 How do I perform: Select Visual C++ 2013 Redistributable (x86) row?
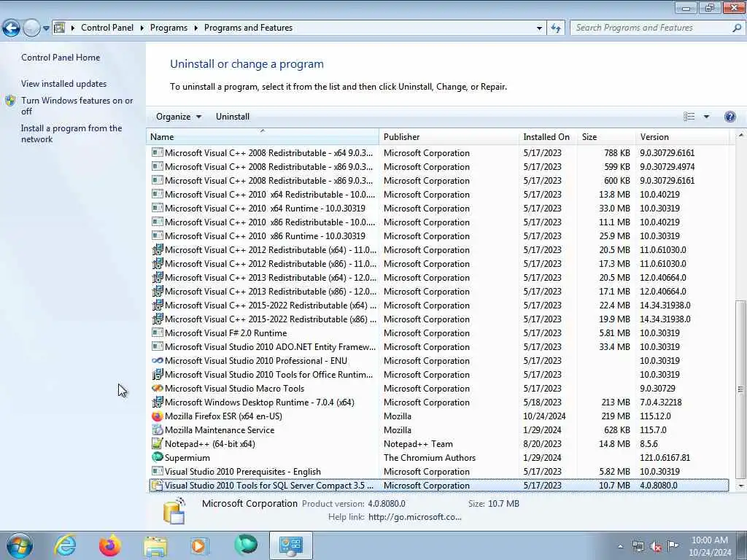438,292
